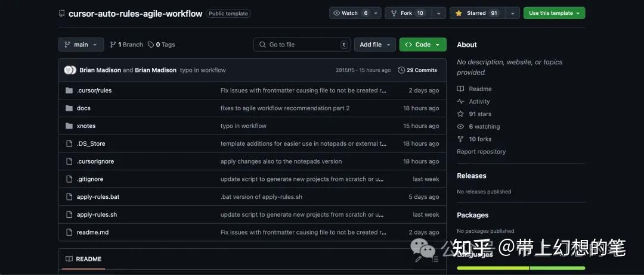This screenshot has width=644, height=275.
Task: Click the Readme link in About
Action: click(x=480, y=89)
